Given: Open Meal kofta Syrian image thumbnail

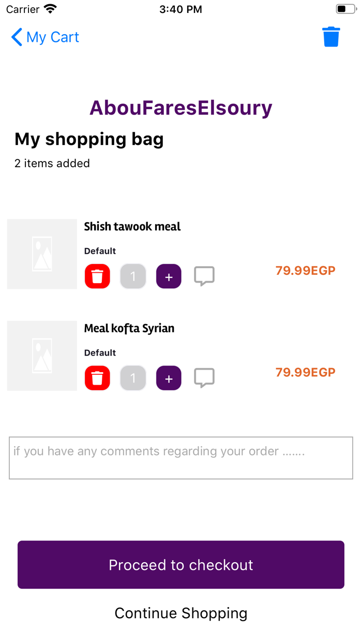Looking at the screenshot, I should pos(42,356).
